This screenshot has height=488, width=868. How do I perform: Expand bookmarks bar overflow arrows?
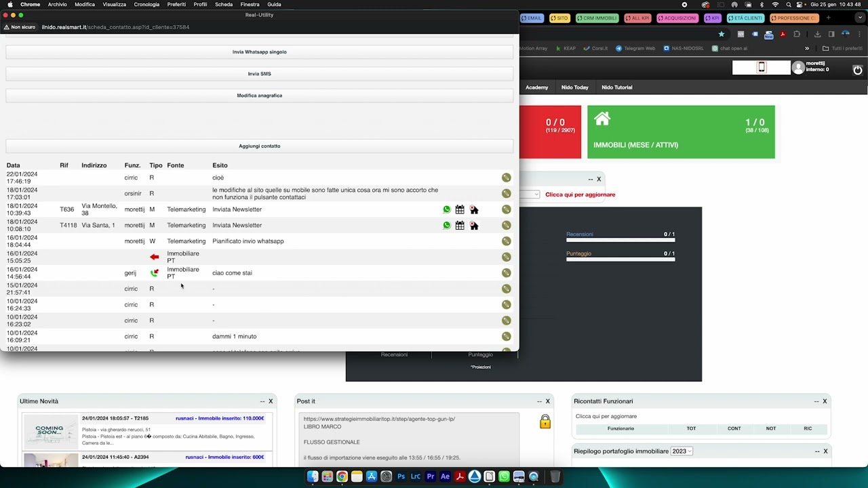pyautogui.click(x=807, y=48)
